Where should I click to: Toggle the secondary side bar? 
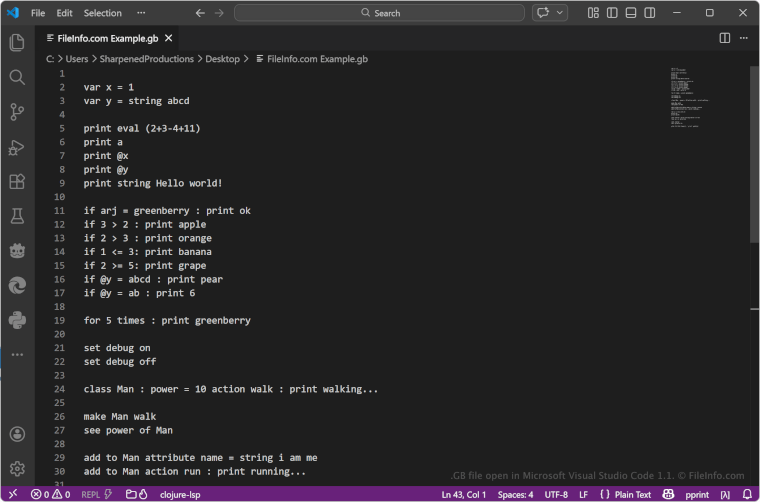pyautogui.click(x=649, y=13)
